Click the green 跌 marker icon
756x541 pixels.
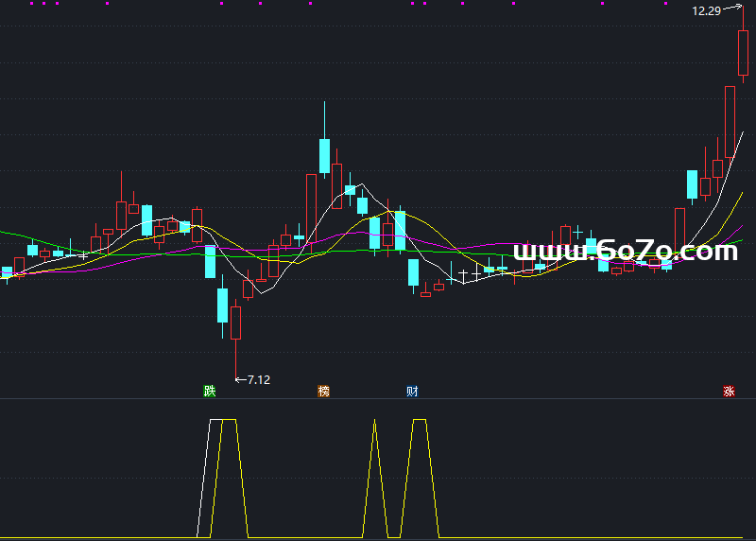tap(209, 391)
